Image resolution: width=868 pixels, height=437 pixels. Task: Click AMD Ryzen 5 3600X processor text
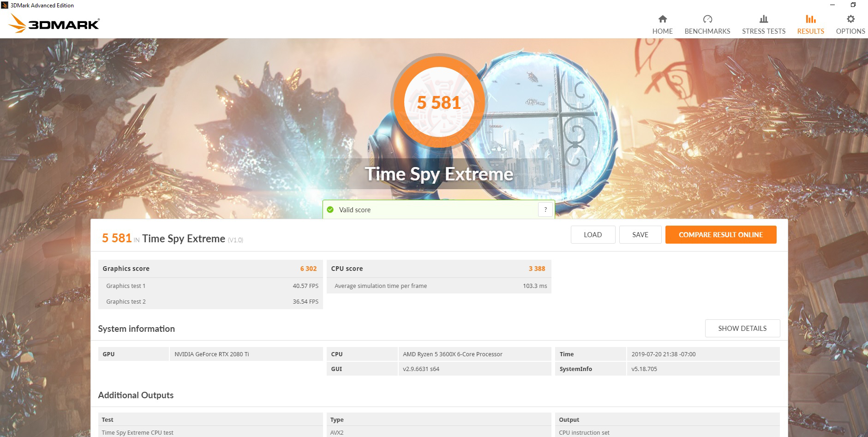coord(452,354)
